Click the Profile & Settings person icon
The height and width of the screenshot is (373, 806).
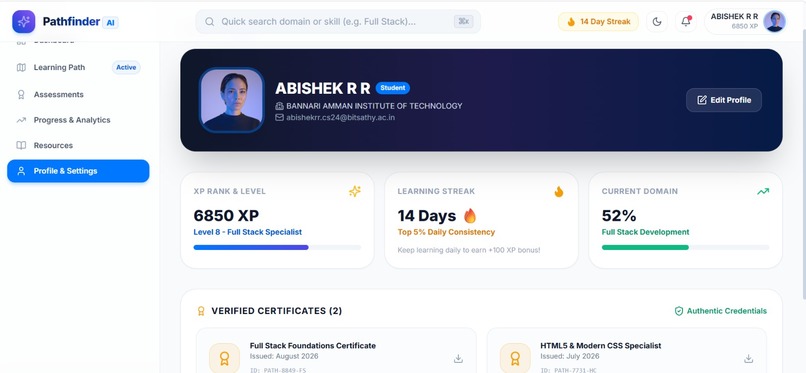click(x=21, y=171)
